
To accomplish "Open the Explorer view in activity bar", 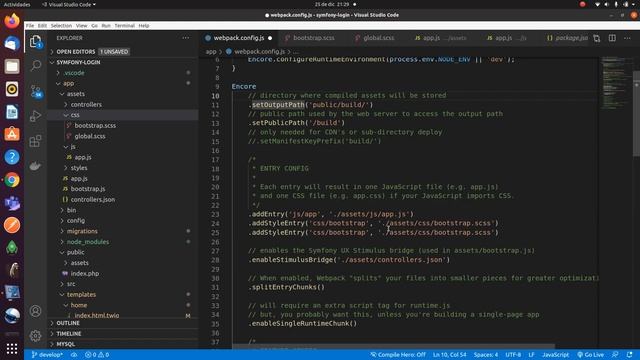I will [x=36, y=42].
